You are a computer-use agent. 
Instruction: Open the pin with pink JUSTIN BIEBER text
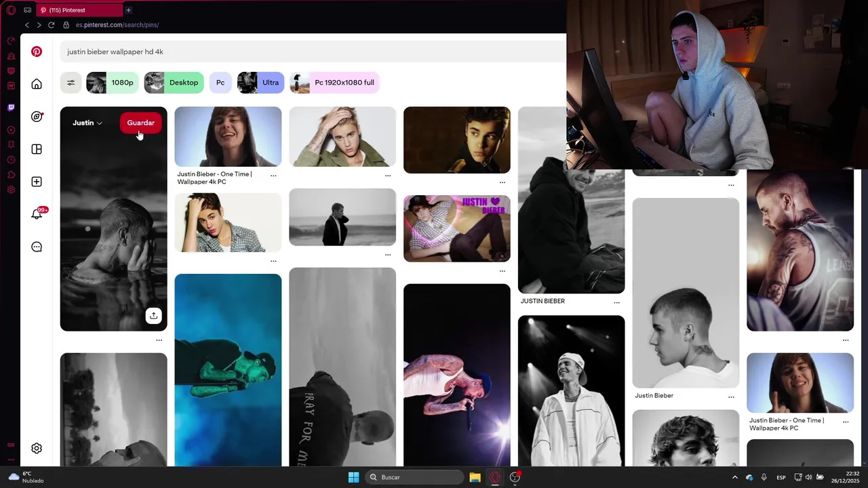pyautogui.click(x=457, y=228)
